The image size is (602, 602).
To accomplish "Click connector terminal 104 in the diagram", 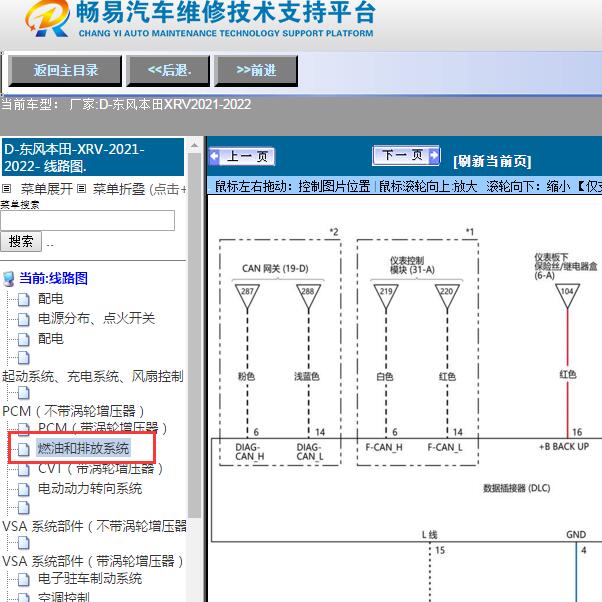I will click(567, 296).
